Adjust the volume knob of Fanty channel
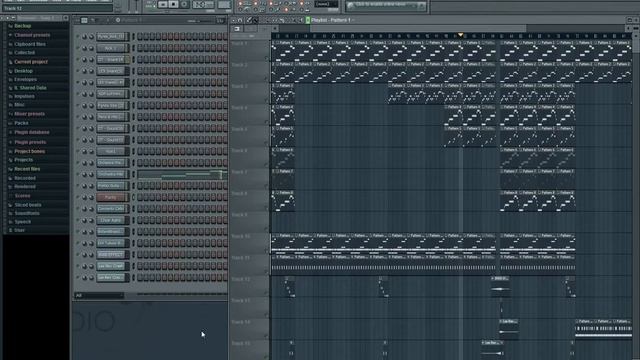 pos(91,197)
